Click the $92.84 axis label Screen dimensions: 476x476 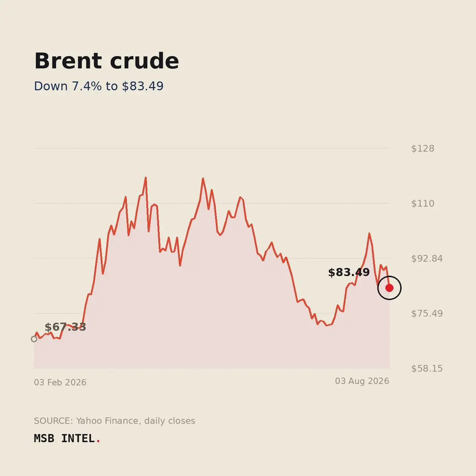(427, 259)
